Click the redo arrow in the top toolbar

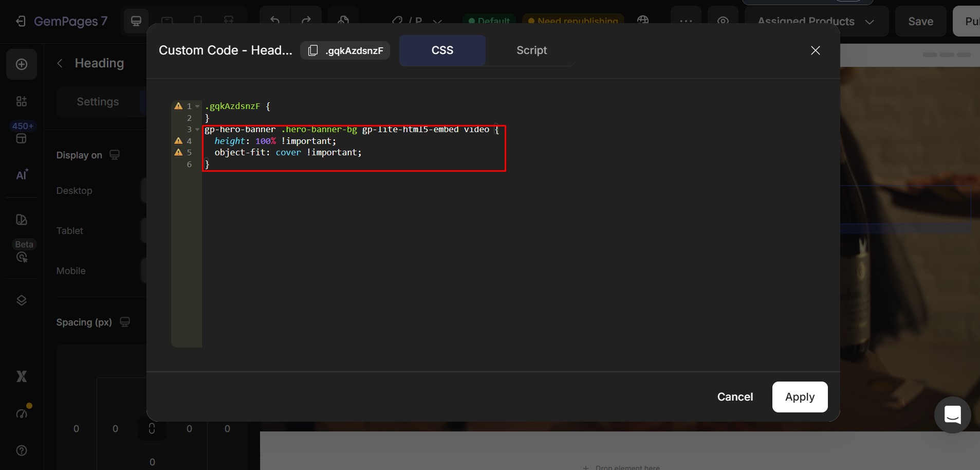pos(306,21)
